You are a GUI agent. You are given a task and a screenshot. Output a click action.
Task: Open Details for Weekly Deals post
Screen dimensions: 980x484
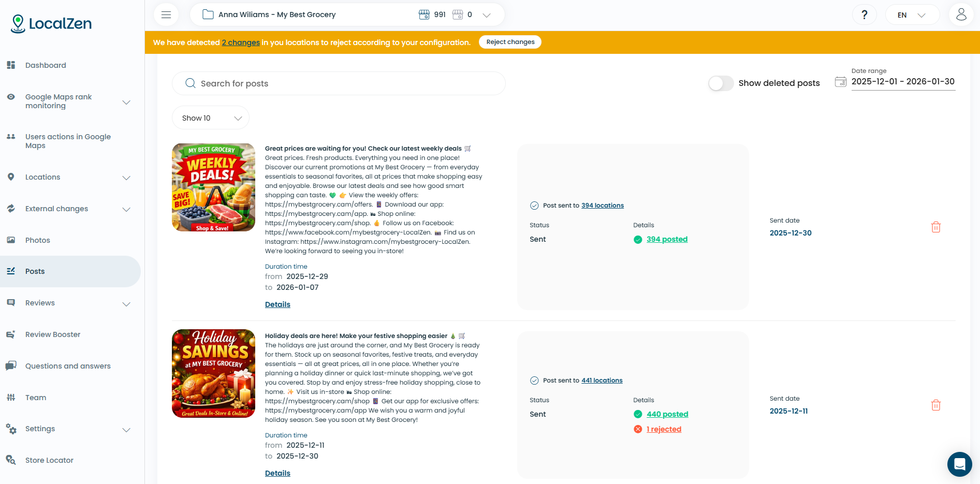(x=277, y=304)
